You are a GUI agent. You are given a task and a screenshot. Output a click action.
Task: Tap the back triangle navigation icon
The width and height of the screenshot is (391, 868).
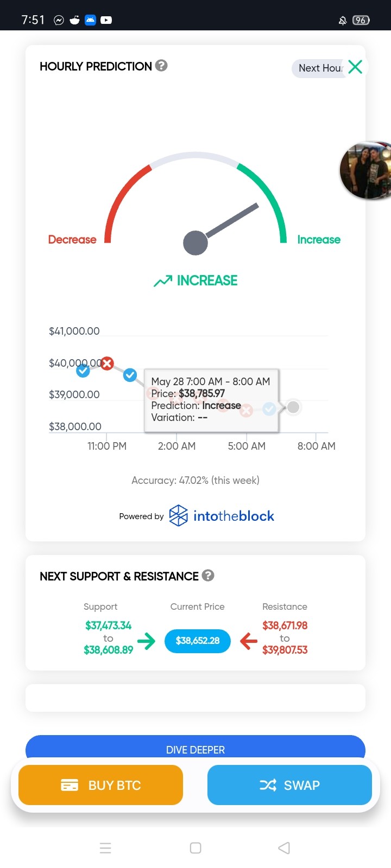[284, 848]
